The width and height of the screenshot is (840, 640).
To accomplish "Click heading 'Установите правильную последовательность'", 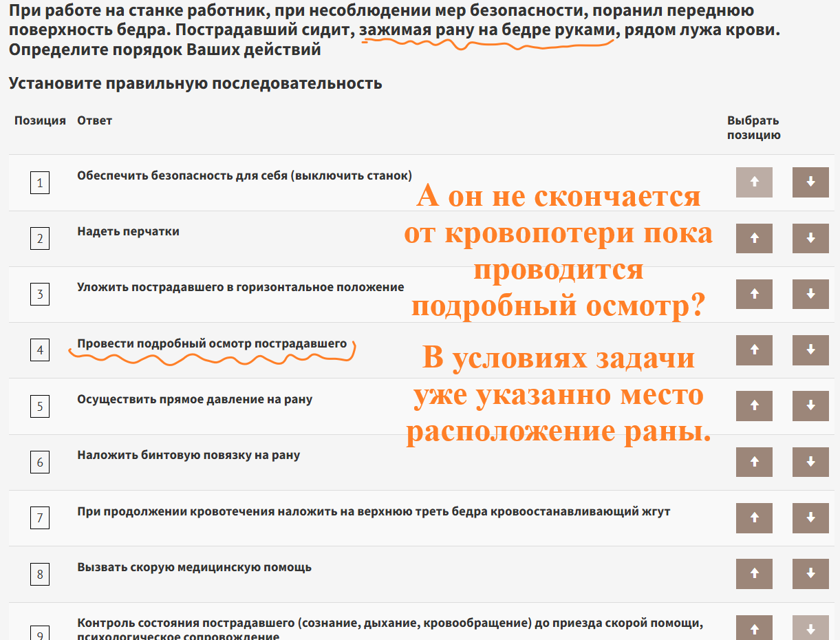I will pyautogui.click(x=195, y=84).
